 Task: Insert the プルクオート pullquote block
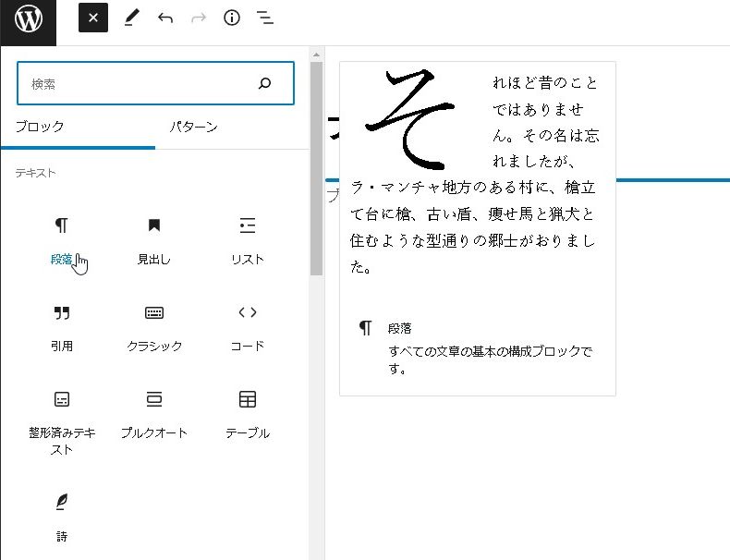pyautogui.click(x=154, y=414)
